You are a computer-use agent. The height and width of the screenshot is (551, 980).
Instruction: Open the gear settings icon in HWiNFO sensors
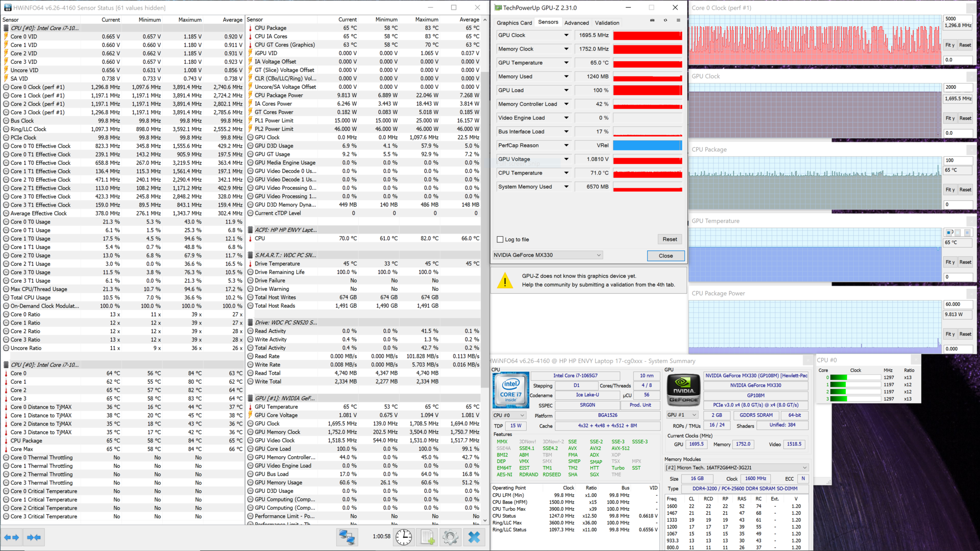(450, 537)
